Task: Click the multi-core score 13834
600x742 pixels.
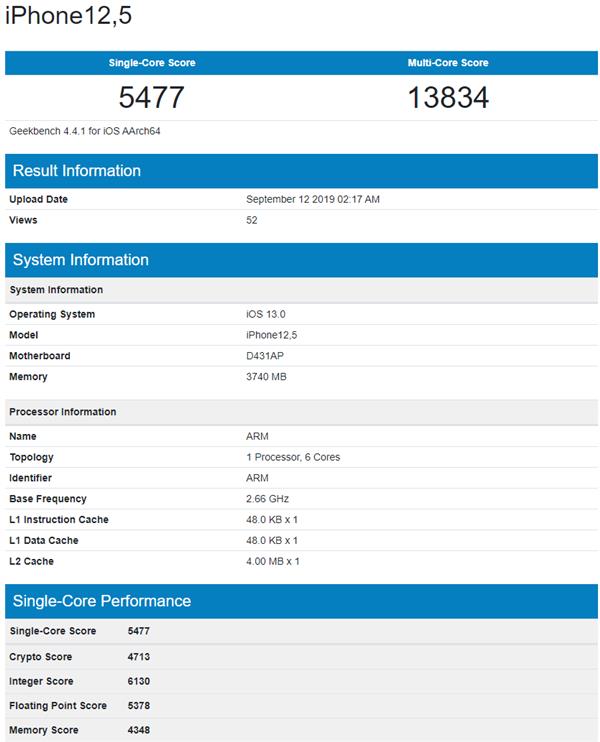Action: click(x=448, y=97)
